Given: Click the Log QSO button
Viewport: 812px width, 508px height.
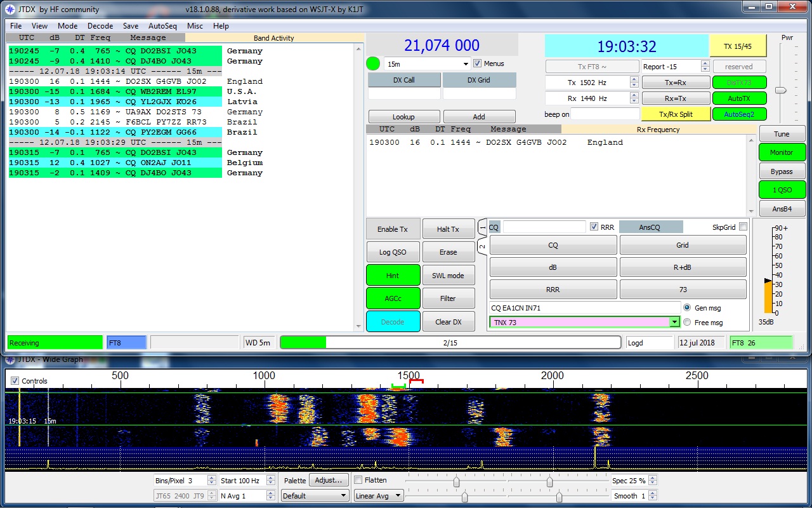Looking at the screenshot, I should click(393, 252).
